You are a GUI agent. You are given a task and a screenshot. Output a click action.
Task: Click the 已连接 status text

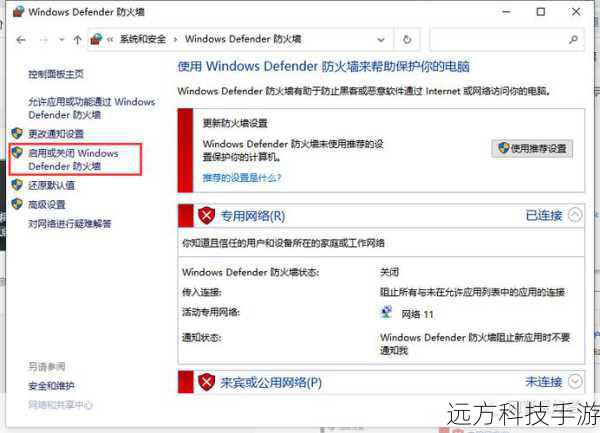click(544, 216)
